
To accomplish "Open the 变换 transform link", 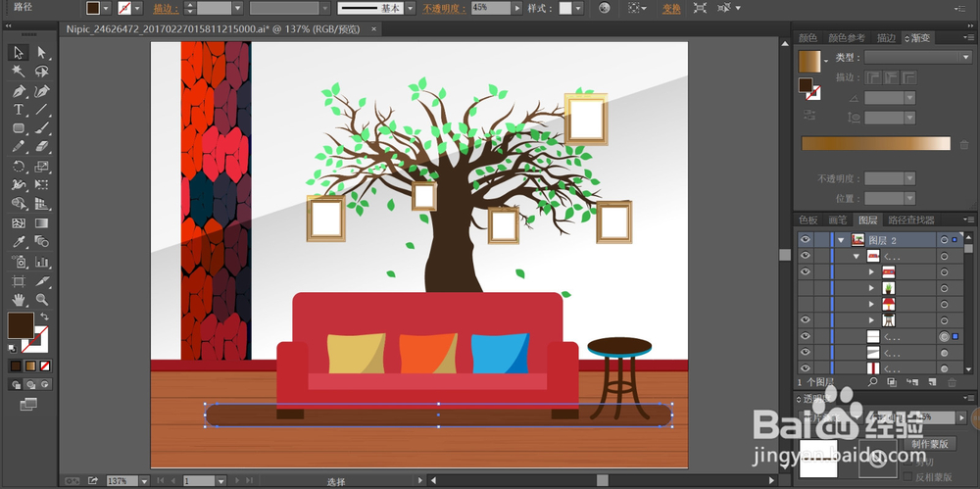I will pos(671,8).
